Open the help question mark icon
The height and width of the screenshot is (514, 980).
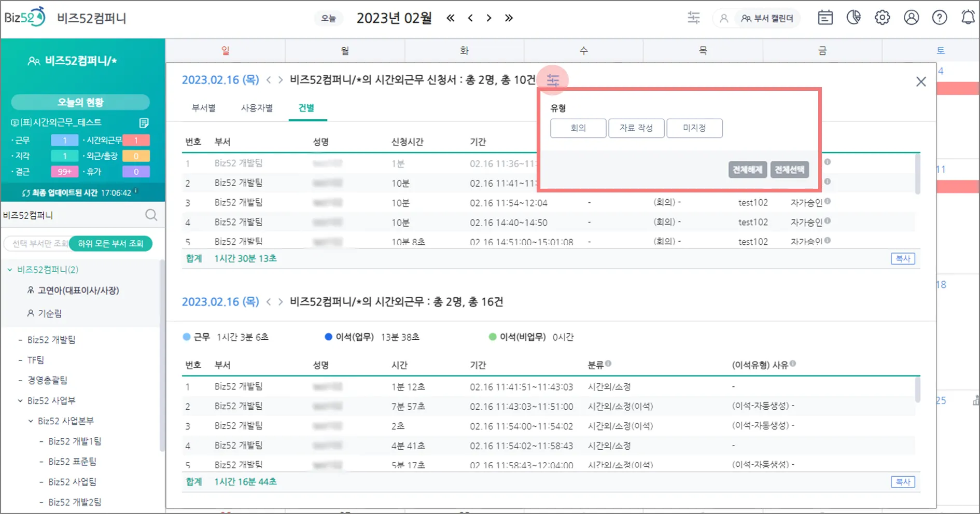click(940, 18)
